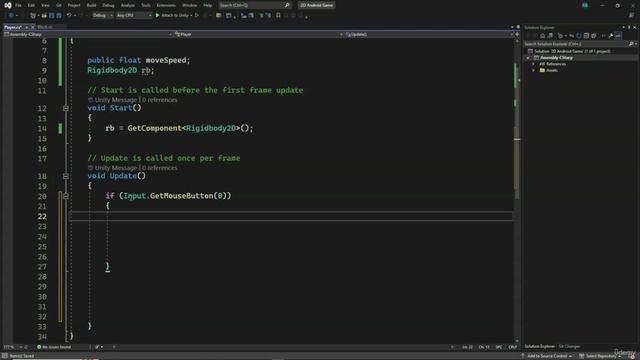Switch to the Git Changes tab
Image resolution: width=640 pixels, height=360 pixels.
click(x=569, y=347)
